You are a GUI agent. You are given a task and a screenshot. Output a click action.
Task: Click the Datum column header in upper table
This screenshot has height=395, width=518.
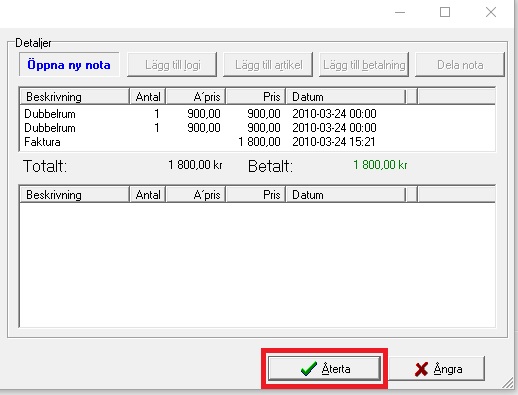346,97
